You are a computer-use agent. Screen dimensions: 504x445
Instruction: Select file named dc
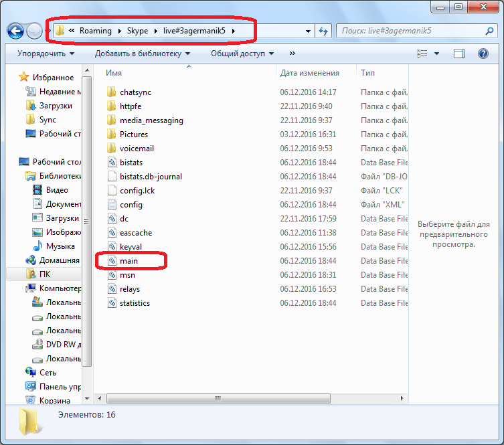124,219
